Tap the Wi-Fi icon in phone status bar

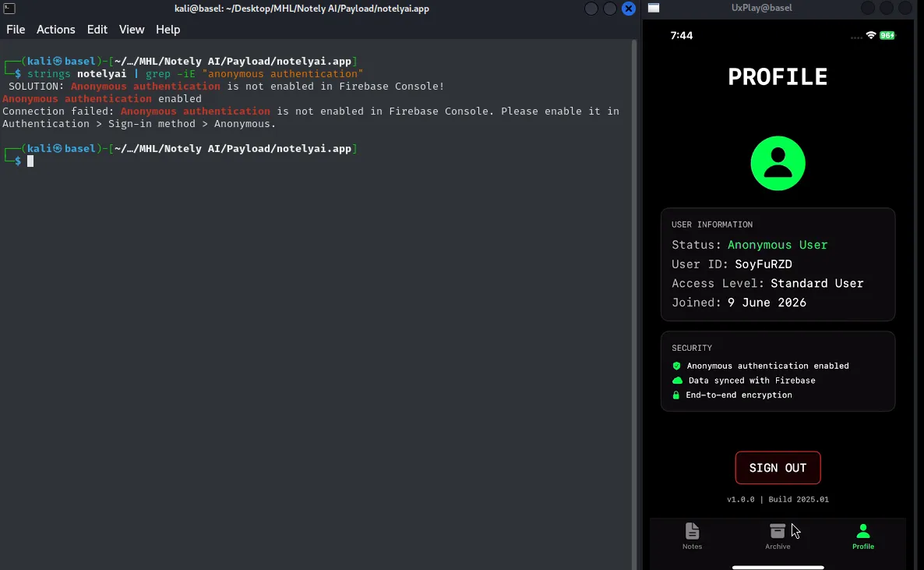point(871,35)
